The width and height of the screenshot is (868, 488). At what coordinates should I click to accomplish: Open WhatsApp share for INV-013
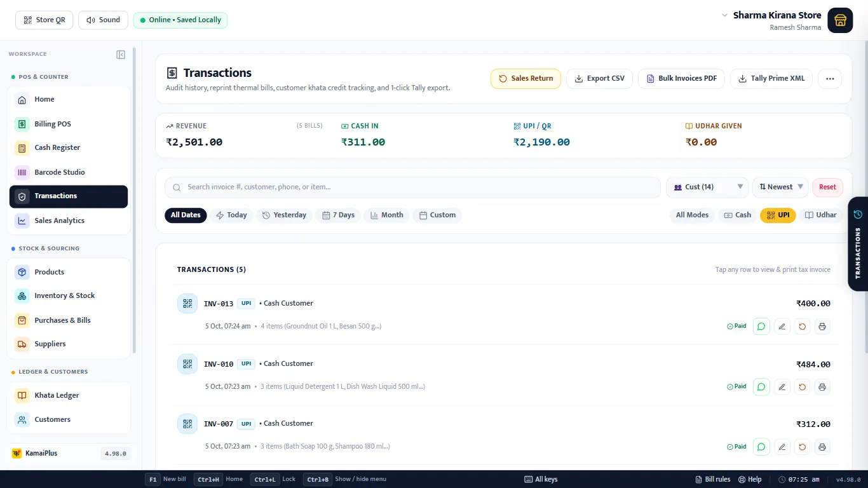(x=761, y=327)
